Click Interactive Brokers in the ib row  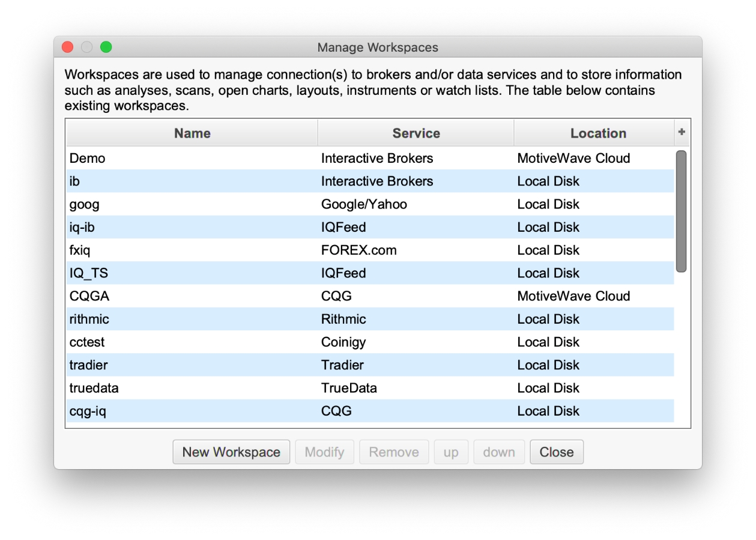coord(377,181)
